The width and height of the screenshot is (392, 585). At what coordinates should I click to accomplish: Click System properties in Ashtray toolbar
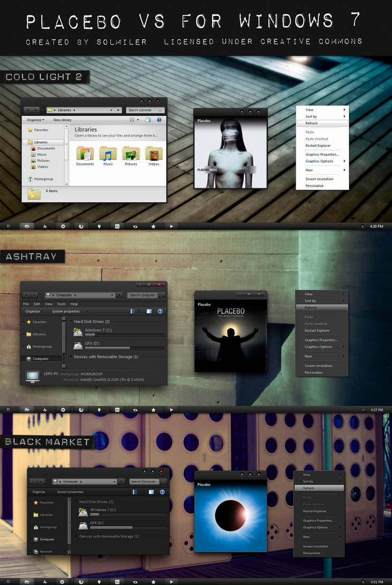tap(66, 311)
